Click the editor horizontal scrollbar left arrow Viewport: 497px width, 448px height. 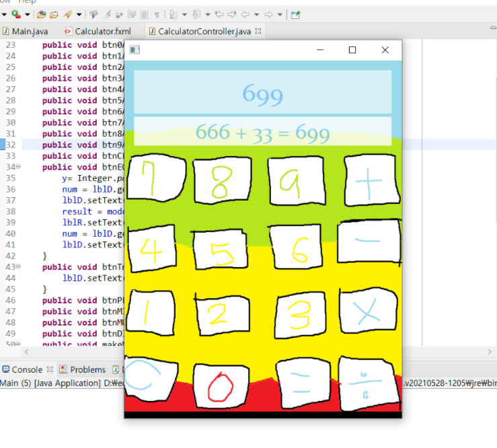pos(27,352)
